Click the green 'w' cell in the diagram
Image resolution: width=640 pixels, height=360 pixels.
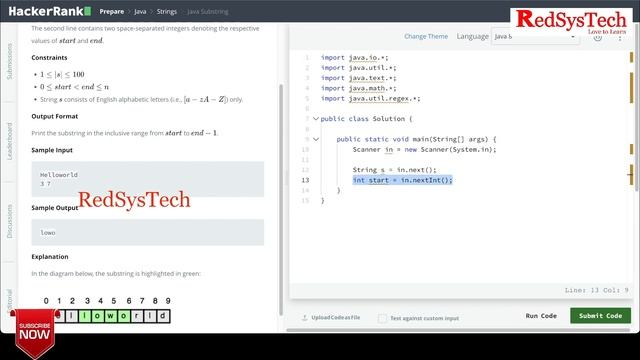(x=110, y=316)
